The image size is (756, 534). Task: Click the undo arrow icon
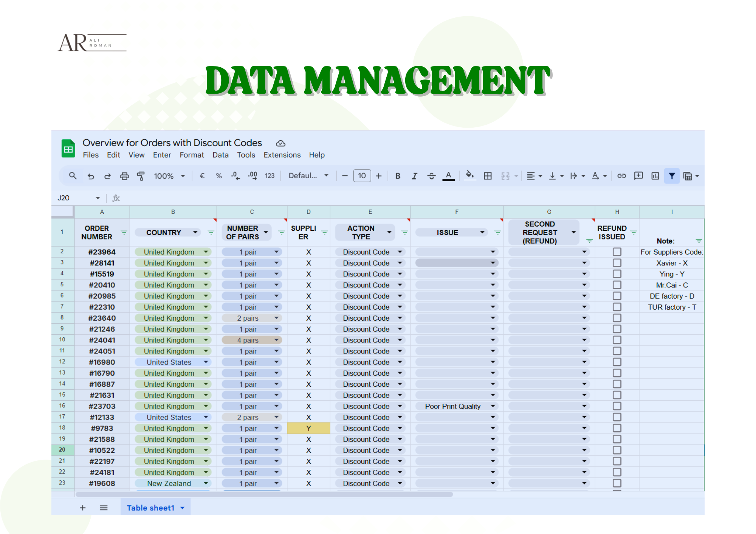click(x=91, y=176)
